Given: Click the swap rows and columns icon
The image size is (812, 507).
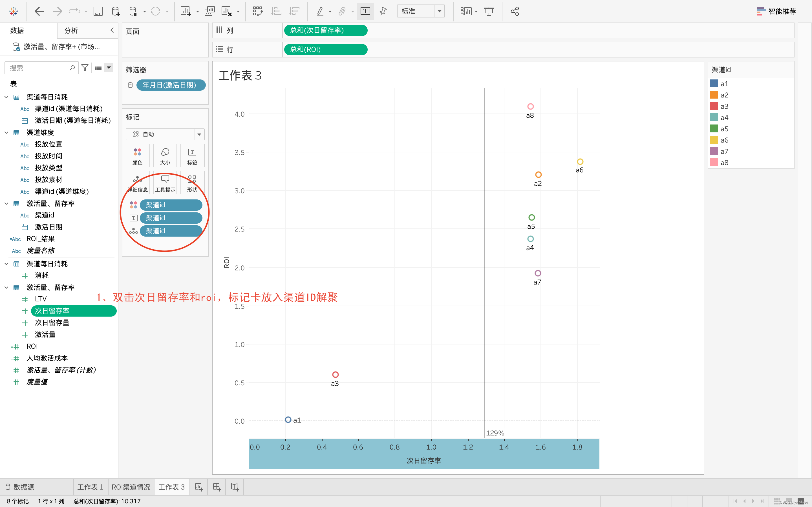Looking at the screenshot, I should tap(257, 11).
